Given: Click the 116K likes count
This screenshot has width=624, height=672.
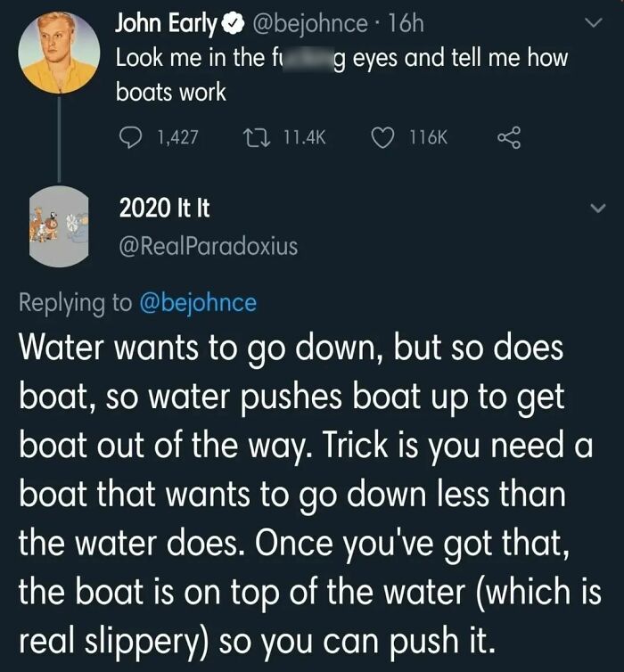Looking at the screenshot, I should coord(429,138).
